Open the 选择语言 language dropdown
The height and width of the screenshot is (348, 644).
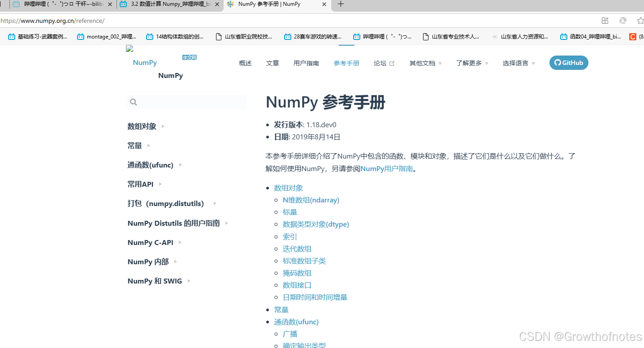point(519,63)
